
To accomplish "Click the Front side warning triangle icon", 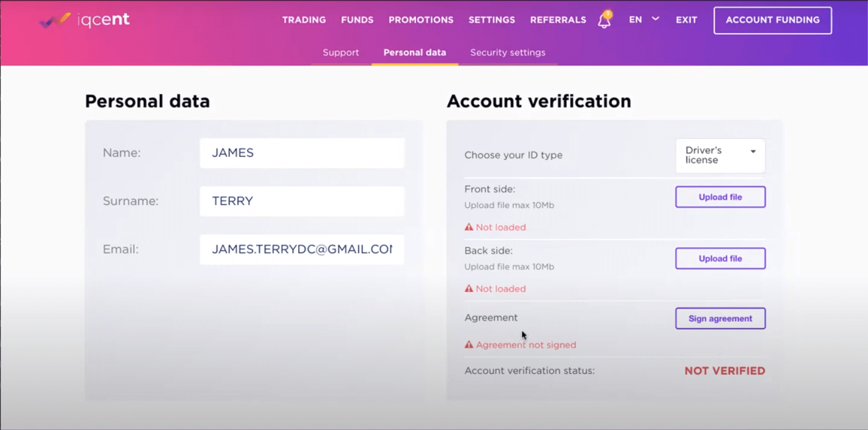I will pyautogui.click(x=468, y=227).
